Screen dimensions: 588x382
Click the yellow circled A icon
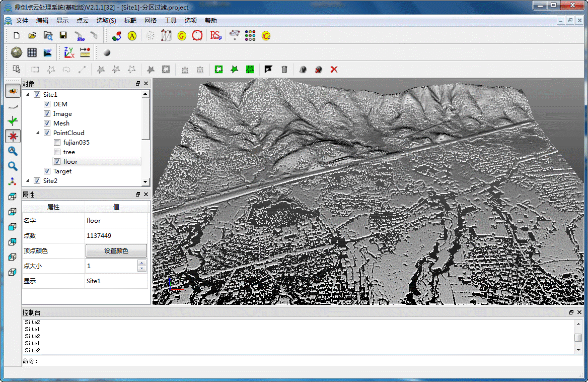[132, 36]
